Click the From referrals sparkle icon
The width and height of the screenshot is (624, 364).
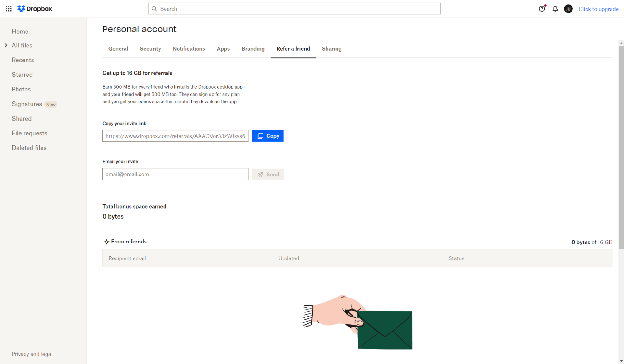[106, 242]
